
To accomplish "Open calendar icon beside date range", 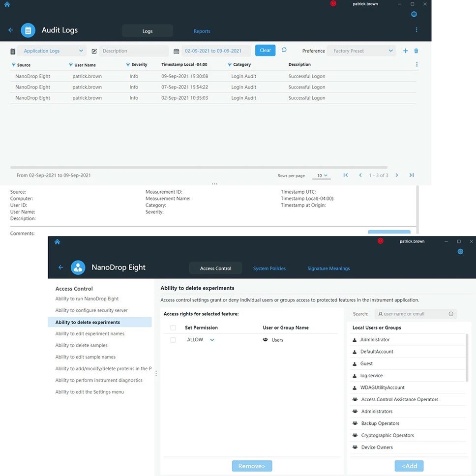I will 176,51.
